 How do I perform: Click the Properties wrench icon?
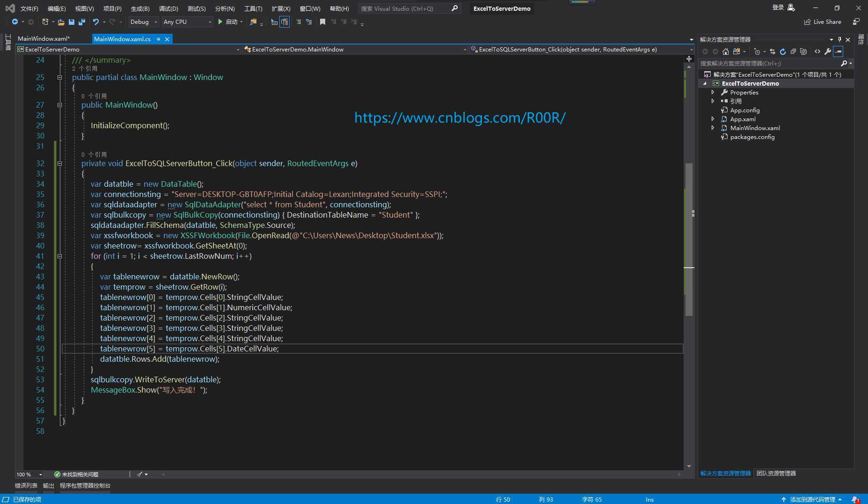click(828, 51)
